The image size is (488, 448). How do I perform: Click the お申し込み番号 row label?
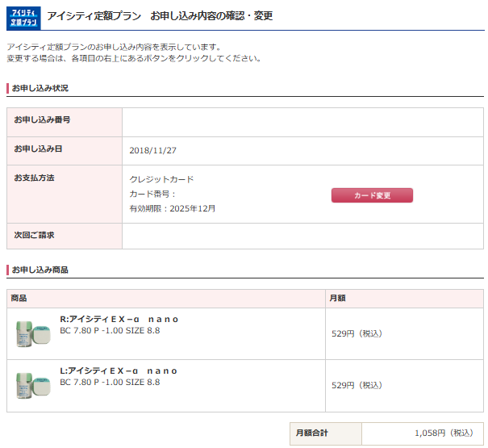(42, 120)
